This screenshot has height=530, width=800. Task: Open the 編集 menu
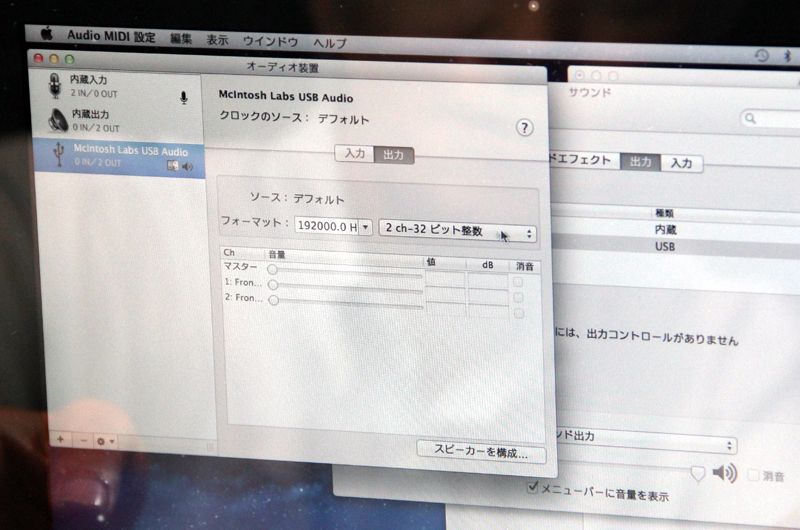tap(181, 39)
